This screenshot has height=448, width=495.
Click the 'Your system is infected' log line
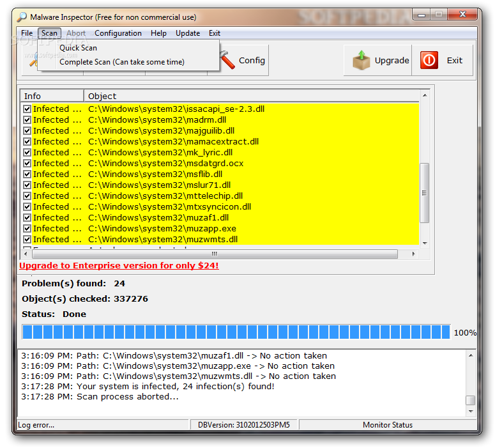point(148,387)
